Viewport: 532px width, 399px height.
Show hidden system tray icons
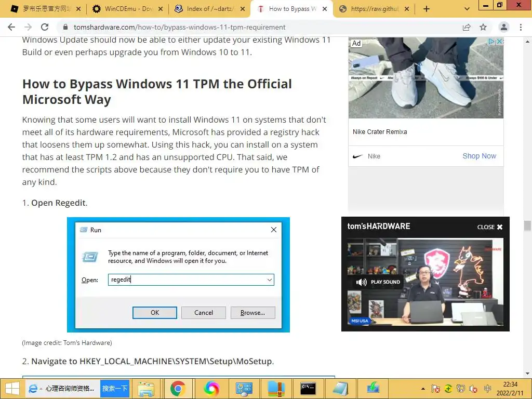click(x=423, y=389)
